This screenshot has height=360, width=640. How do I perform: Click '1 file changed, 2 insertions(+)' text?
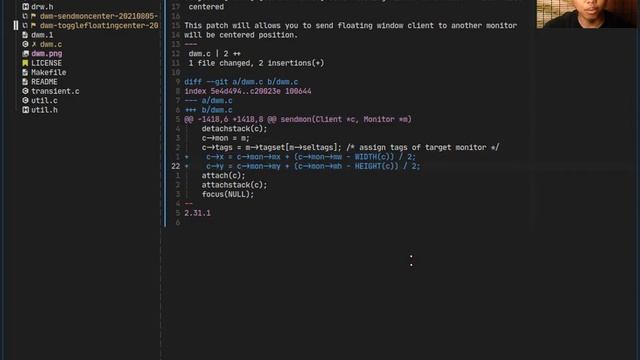click(x=256, y=63)
